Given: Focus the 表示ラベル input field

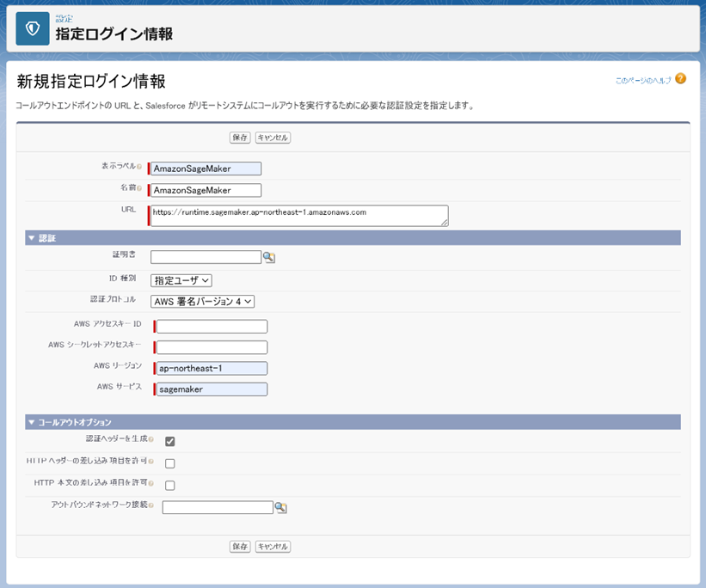Looking at the screenshot, I should pos(206,168).
